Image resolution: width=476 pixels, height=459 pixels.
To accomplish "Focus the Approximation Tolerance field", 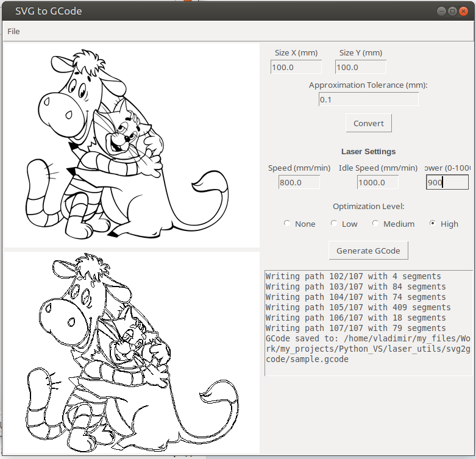I will pos(368,99).
